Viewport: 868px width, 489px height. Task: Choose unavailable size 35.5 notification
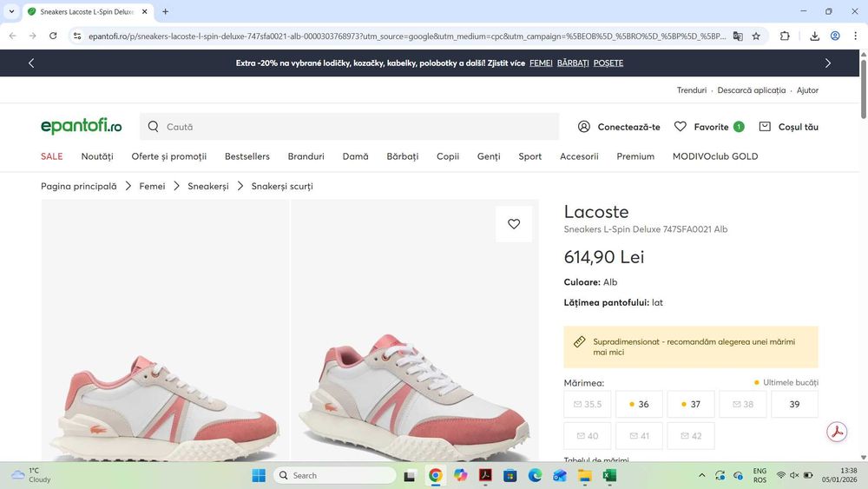point(588,404)
